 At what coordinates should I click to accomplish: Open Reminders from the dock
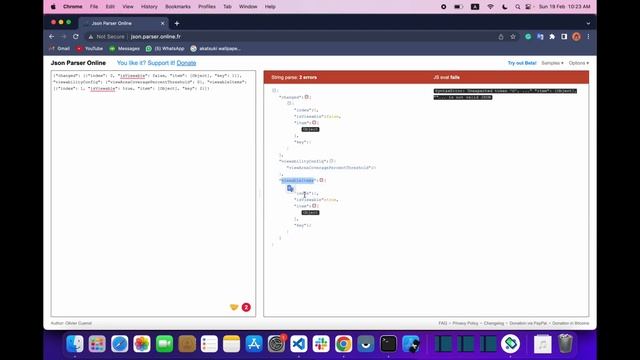pyautogui.click(x=209, y=344)
